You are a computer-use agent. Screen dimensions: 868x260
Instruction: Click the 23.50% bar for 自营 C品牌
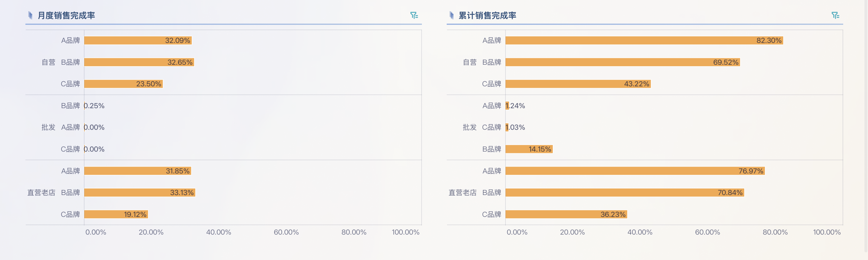pos(124,84)
